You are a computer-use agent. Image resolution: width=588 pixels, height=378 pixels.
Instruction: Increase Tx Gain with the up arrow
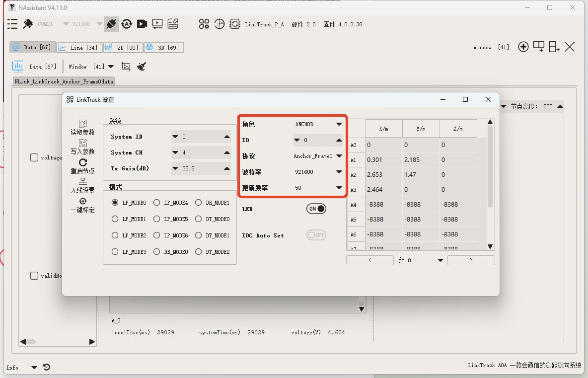coord(226,168)
